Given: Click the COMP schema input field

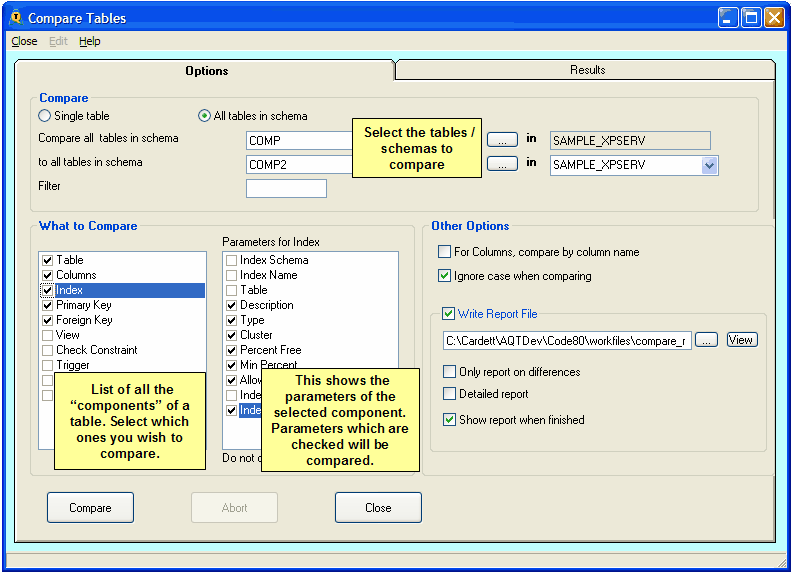Looking at the screenshot, I should (x=299, y=140).
